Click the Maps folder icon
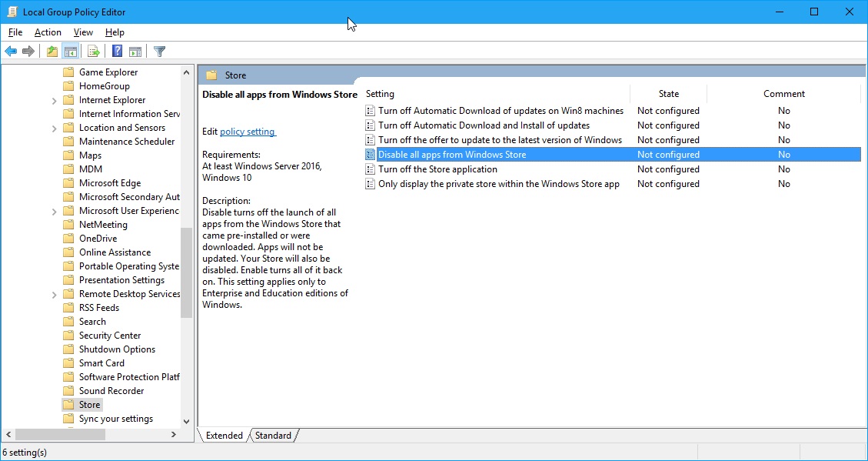Screen dimensions: 868x461 [x=68, y=155]
